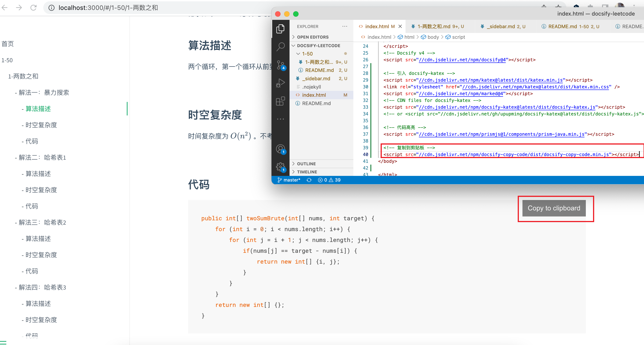Click the Copy to clipboard button
The image size is (644, 345).
554,208
